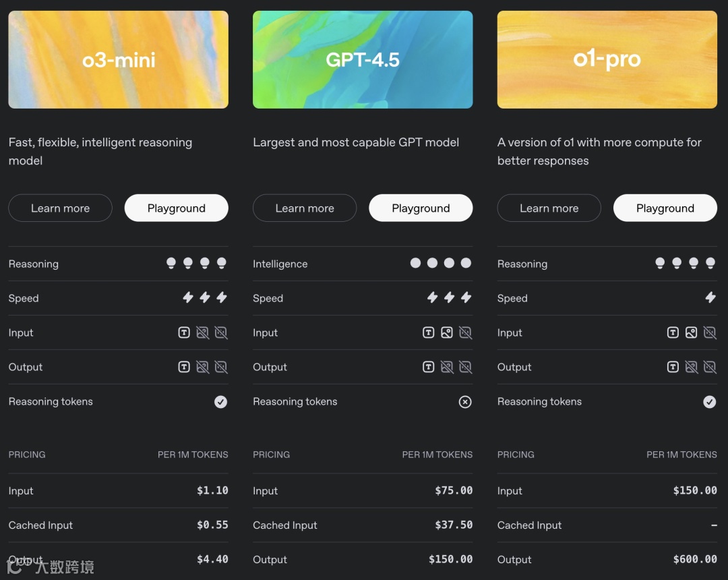The width and height of the screenshot is (728, 580).
Task: Click GPT-4.5 audio output disabled icon
Action: (x=465, y=367)
